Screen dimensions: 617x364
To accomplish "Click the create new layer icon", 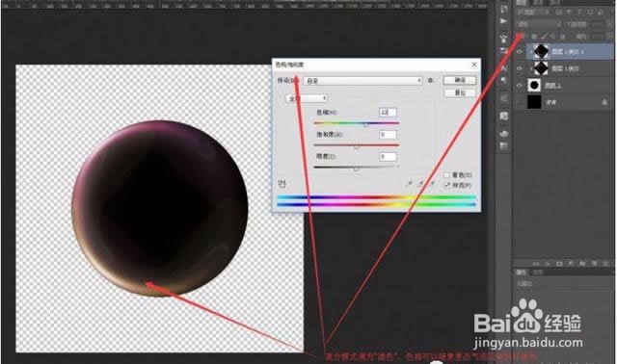I will 594,264.
